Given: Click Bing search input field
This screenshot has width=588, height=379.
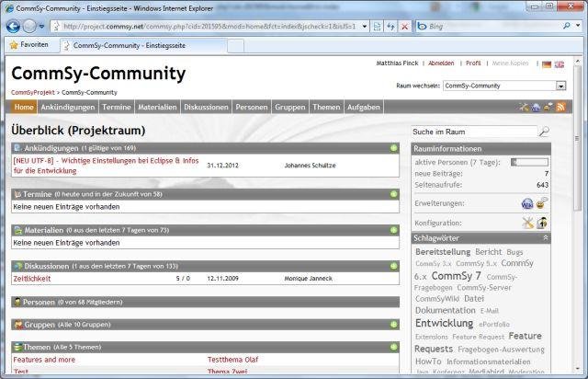Looking at the screenshot, I should point(493,26).
